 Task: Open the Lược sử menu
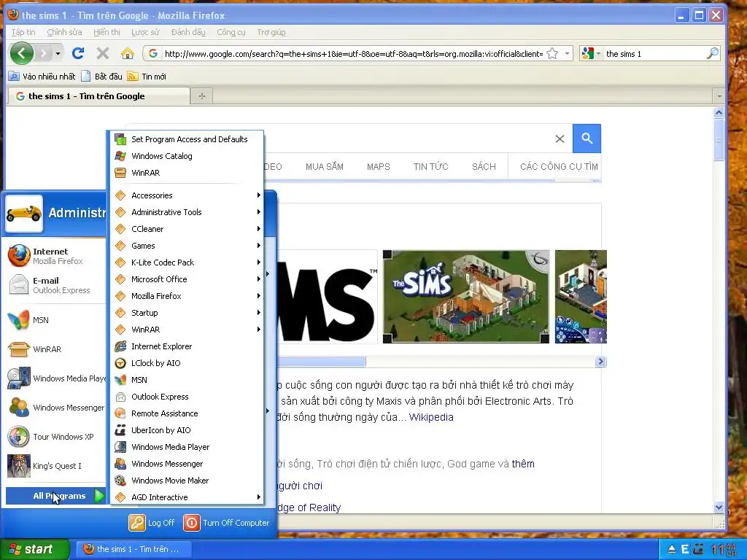[145, 32]
